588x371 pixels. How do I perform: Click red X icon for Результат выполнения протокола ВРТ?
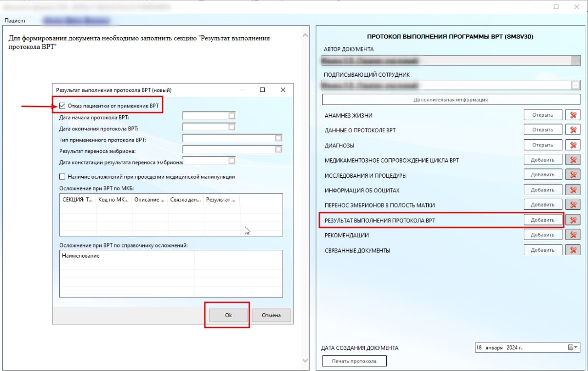(573, 220)
